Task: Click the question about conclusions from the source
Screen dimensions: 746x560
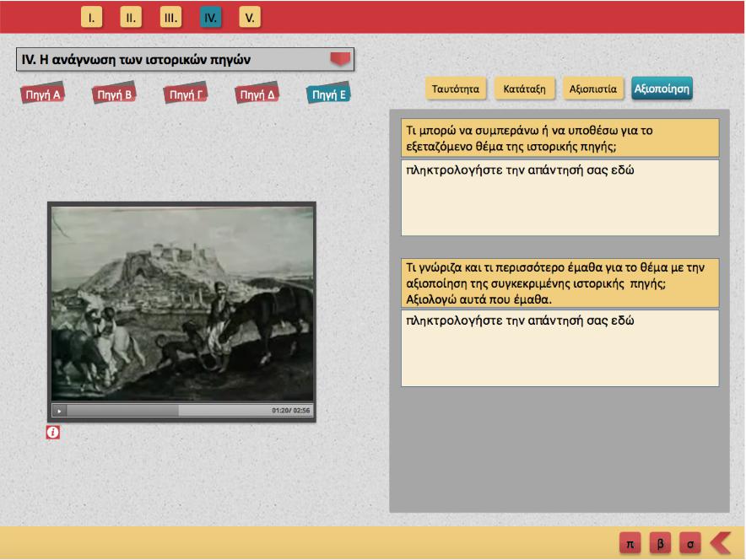Action: click(560, 137)
